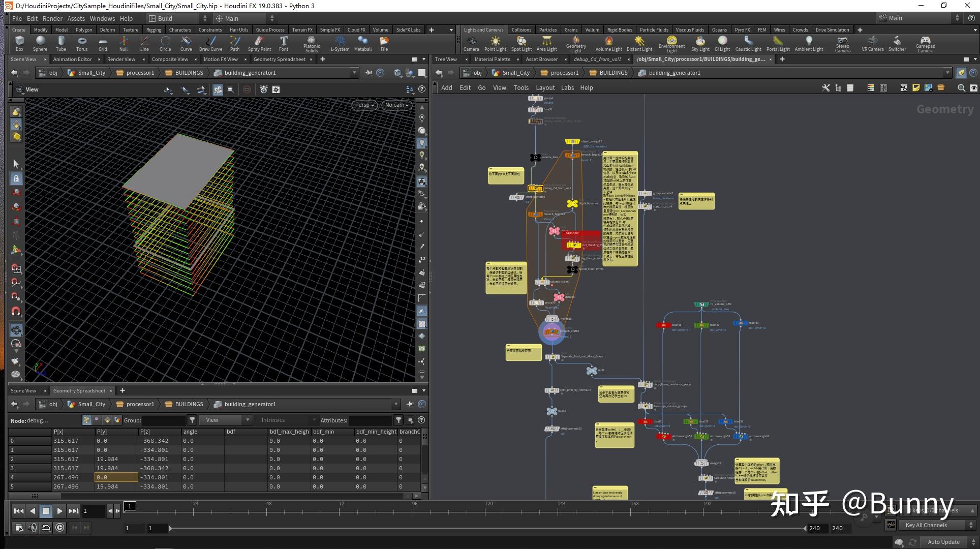Open the Persp camera dropdown
The height and width of the screenshot is (549, 980).
(364, 105)
